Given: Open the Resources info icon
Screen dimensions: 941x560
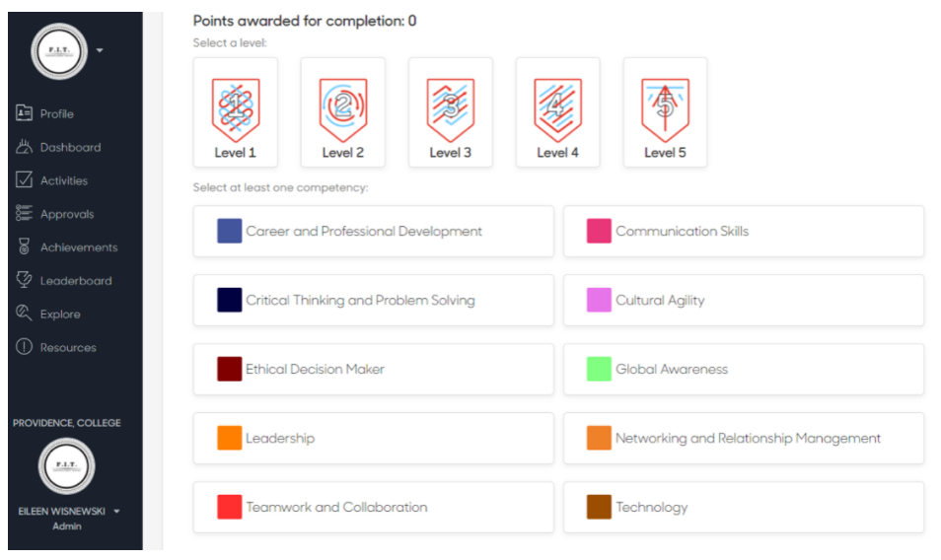Looking at the screenshot, I should point(25,347).
